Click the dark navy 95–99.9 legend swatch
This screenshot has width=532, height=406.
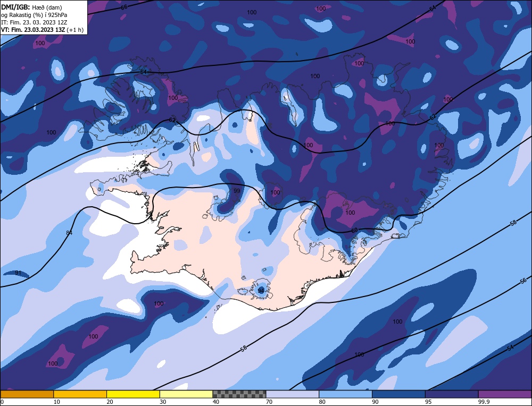click(452, 394)
